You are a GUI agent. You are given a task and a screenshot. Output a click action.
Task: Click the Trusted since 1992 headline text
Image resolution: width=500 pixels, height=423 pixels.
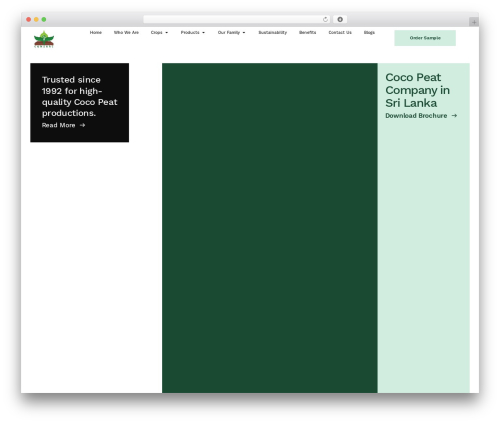(79, 96)
